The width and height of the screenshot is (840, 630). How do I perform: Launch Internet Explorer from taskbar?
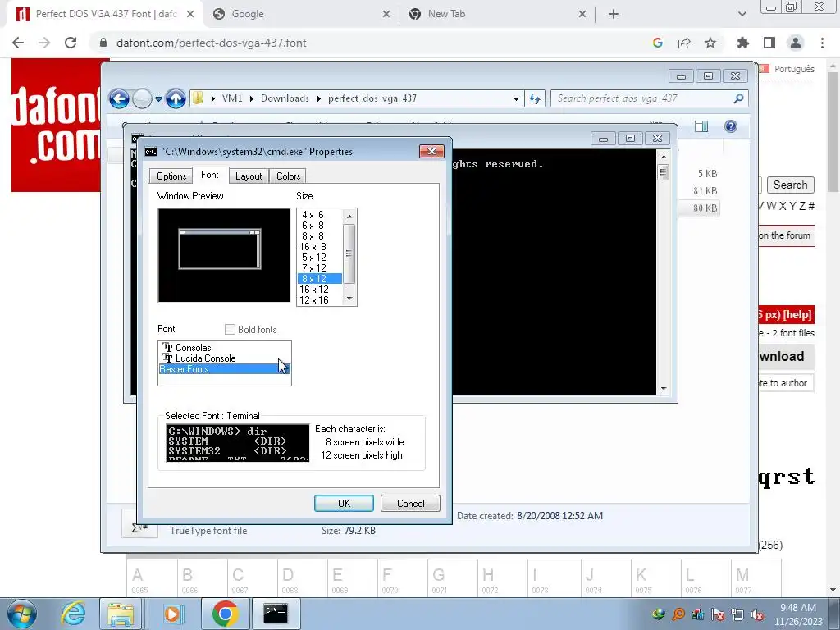coord(73,614)
